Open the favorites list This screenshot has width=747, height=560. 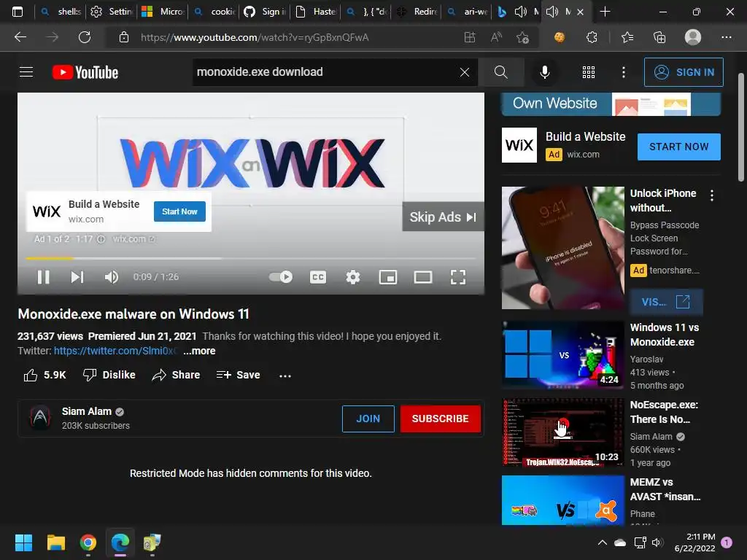click(627, 37)
